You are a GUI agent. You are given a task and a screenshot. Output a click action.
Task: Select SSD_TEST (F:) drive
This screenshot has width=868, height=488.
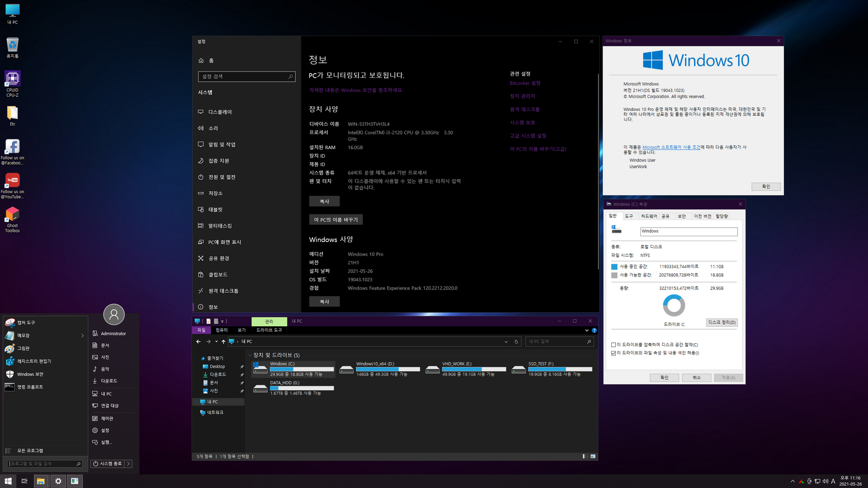[552, 369]
